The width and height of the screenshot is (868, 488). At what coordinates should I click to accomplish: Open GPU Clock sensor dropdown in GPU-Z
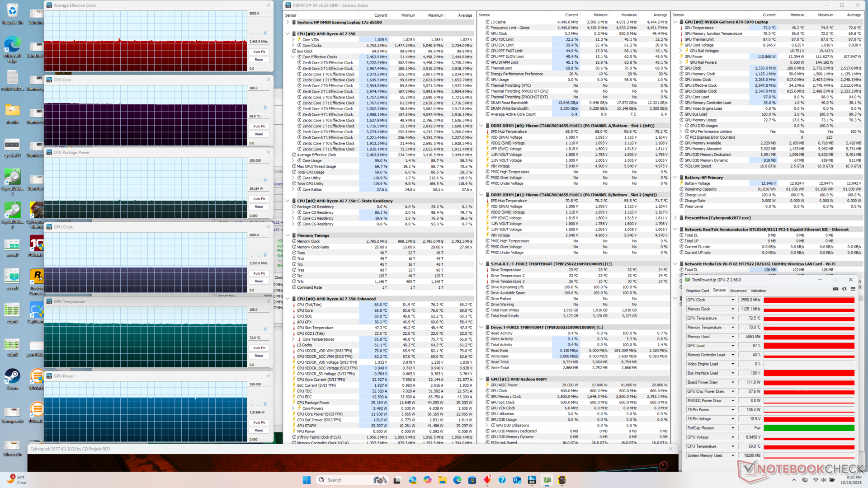(x=733, y=300)
